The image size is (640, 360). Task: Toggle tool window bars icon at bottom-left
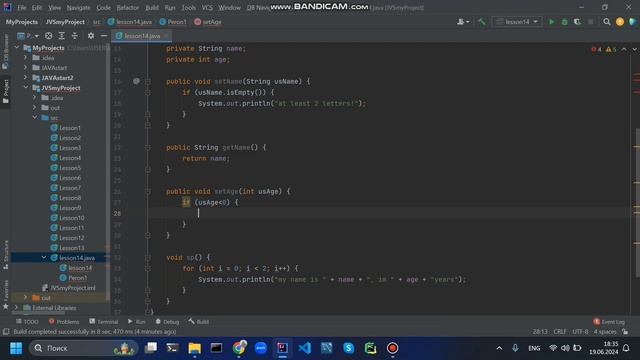coord(6,332)
